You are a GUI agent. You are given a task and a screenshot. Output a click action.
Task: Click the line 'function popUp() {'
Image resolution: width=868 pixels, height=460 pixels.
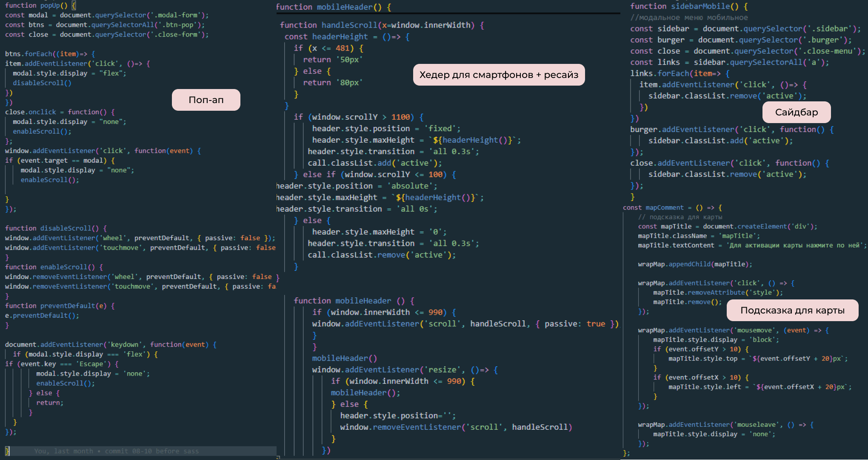pos(41,6)
